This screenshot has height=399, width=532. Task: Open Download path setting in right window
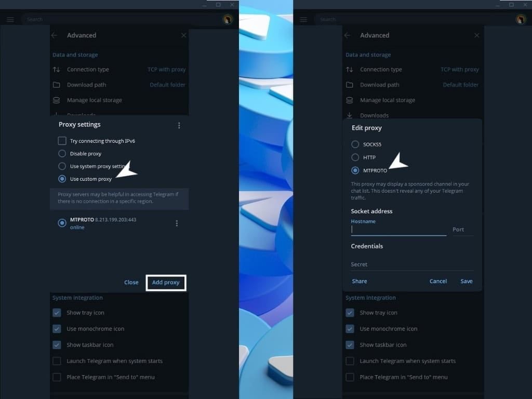413,85
